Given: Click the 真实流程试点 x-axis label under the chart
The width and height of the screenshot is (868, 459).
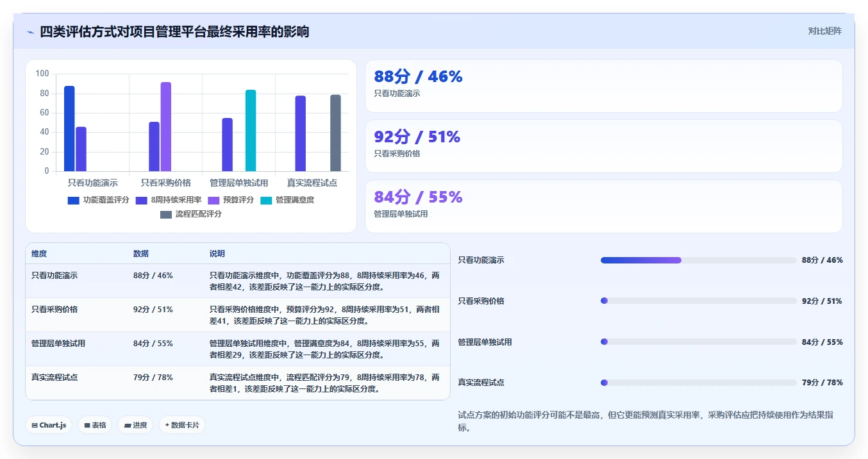Looking at the screenshot, I should point(312,183).
